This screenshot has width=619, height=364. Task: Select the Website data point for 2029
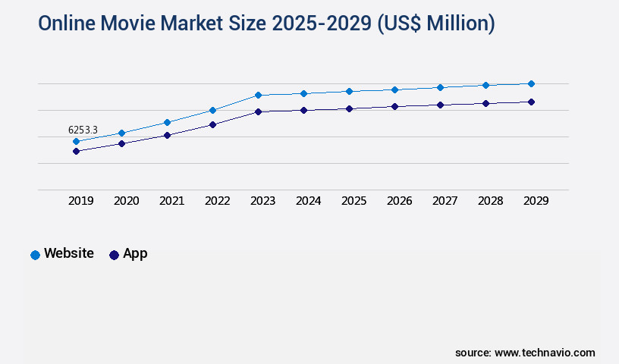pyautogui.click(x=531, y=83)
